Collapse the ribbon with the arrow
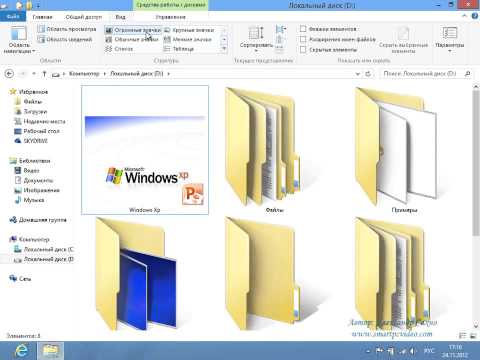Image resolution: width=480 pixels, height=360 pixels. [x=465, y=16]
